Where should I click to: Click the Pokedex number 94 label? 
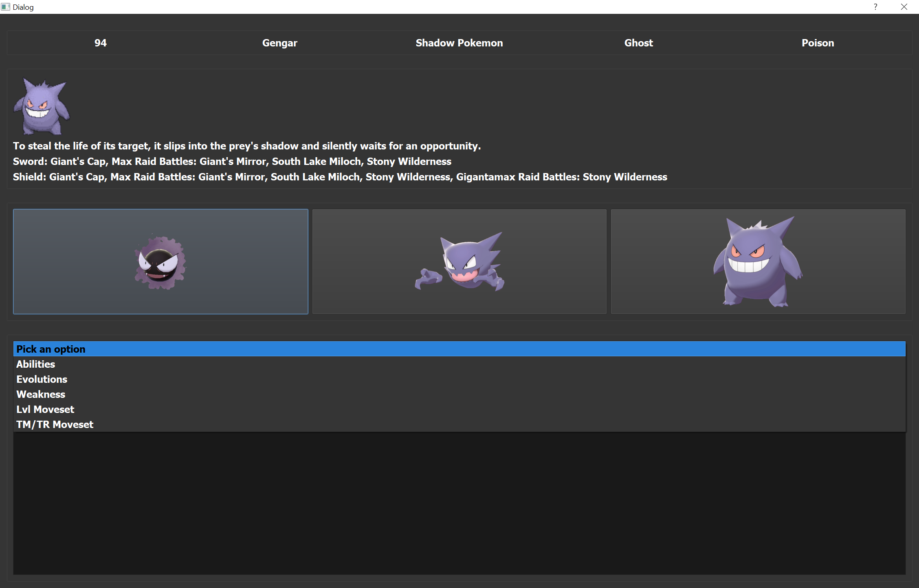100,43
